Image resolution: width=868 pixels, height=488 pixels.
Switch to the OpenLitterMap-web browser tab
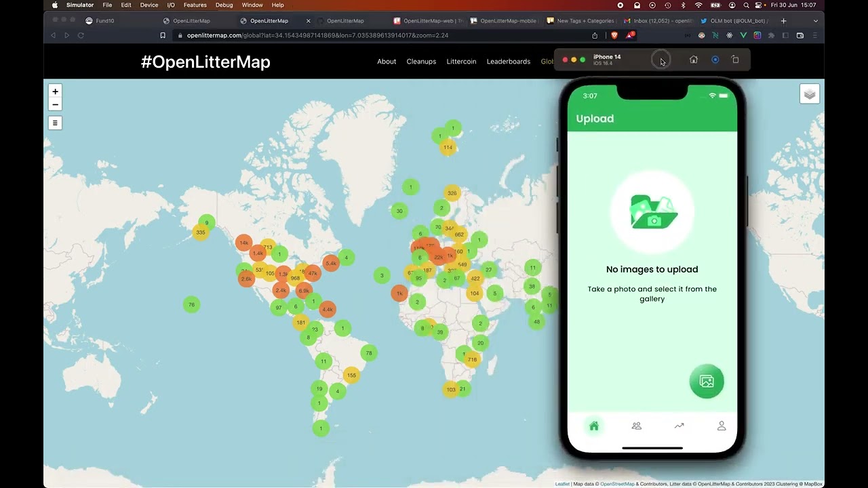428,21
